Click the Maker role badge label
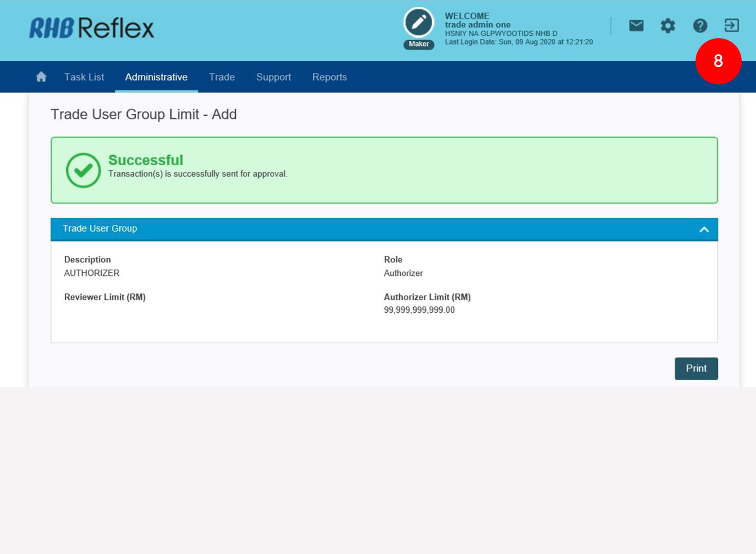Screen dimensions: 756x554 [x=419, y=44]
